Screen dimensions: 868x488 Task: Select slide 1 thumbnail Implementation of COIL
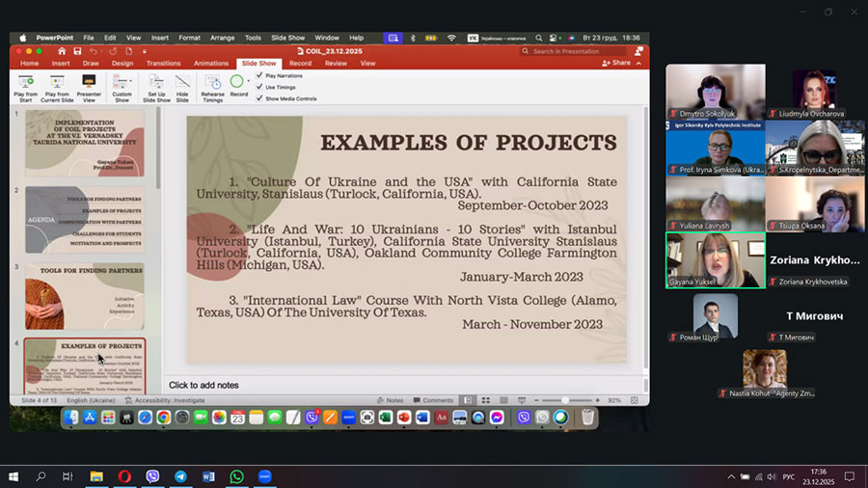pos(84,143)
